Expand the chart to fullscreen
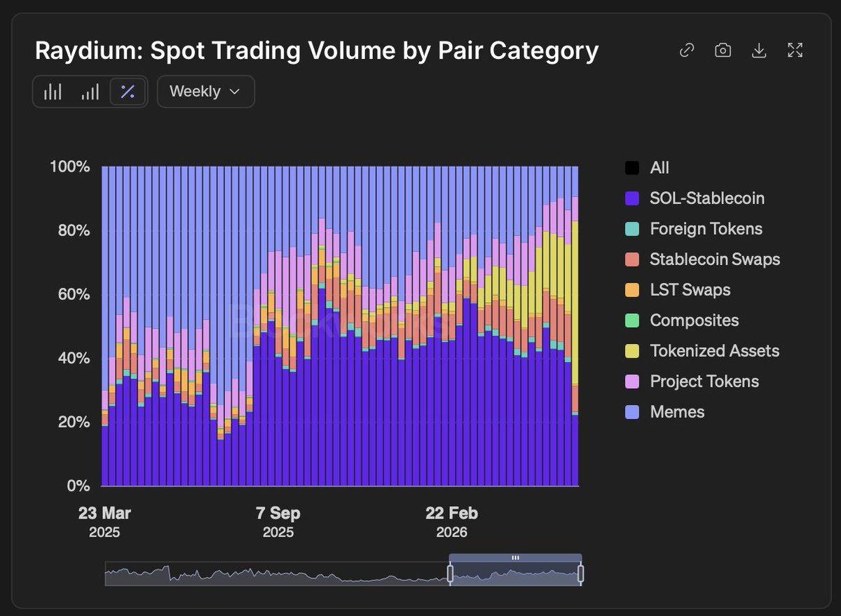The height and width of the screenshot is (616, 841). 795,50
